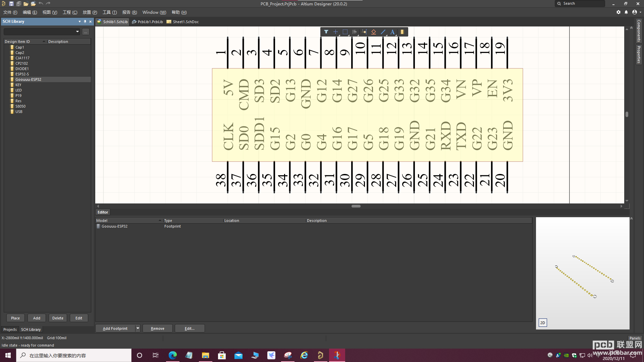The width and height of the screenshot is (644, 362).
Task: Open the Mail app from the taskbar
Action: (x=238, y=355)
